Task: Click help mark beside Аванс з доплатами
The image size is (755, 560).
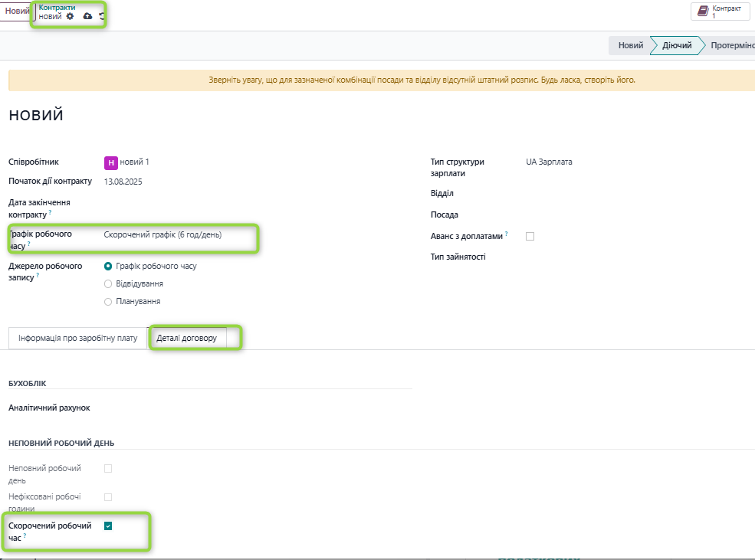Action: (507, 234)
